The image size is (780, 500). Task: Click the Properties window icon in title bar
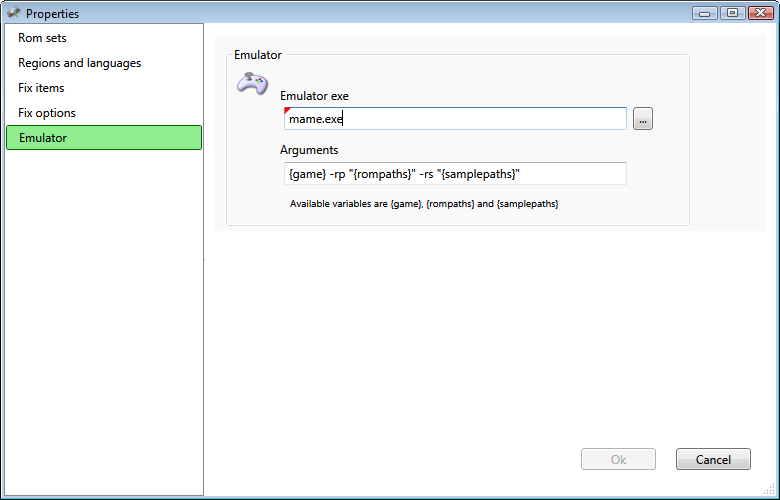13,13
